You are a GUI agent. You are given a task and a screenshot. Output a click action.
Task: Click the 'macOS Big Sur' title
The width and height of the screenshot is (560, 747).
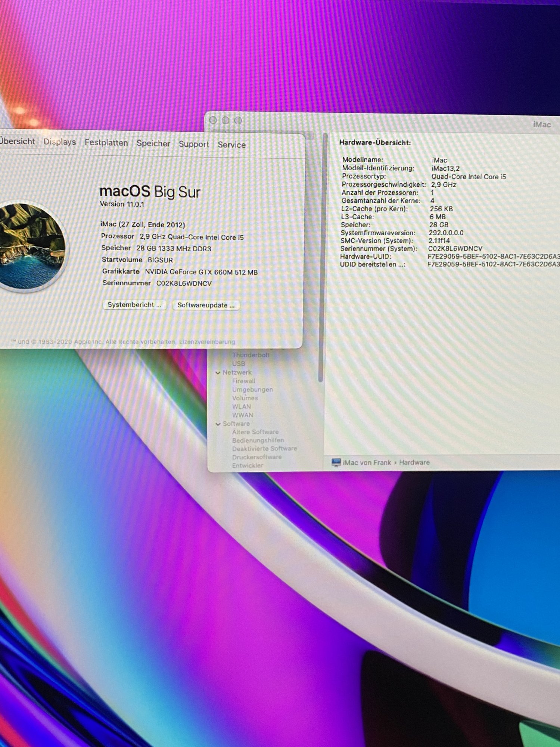coord(150,192)
